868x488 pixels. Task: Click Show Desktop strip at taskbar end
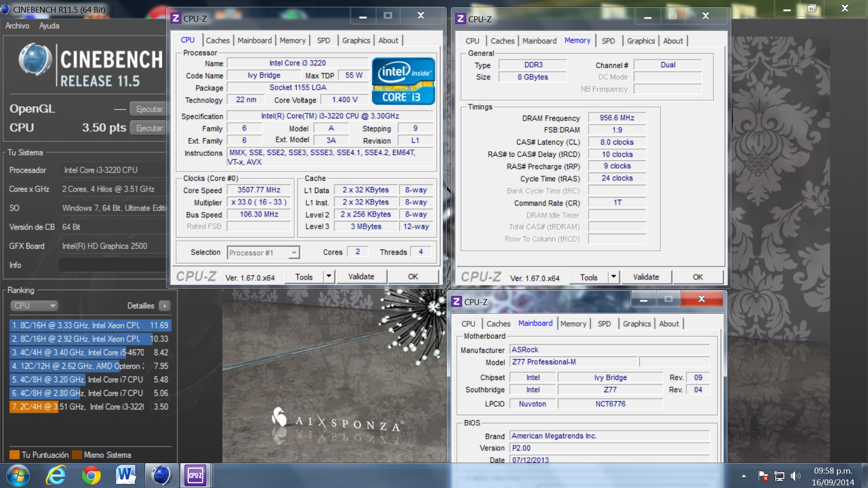tap(864, 475)
